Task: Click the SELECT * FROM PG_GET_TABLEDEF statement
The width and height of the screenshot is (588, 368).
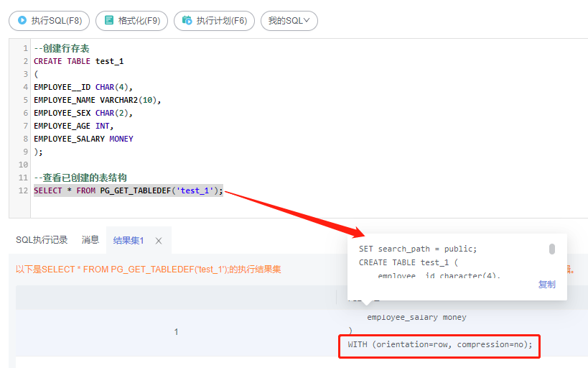Action: (129, 190)
